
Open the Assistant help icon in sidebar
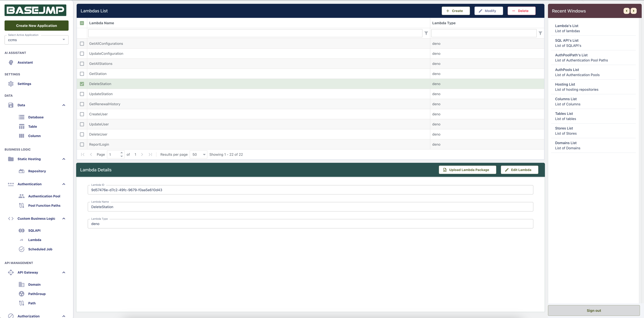[11, 62]
